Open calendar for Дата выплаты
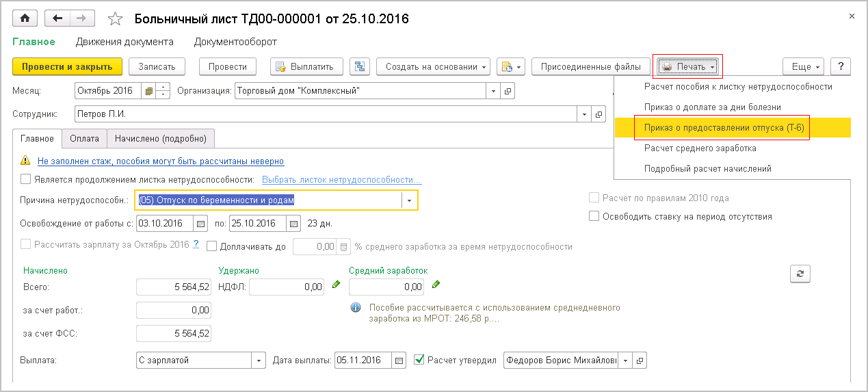Screen dimensions: 868x392 (x=399, y=360)
